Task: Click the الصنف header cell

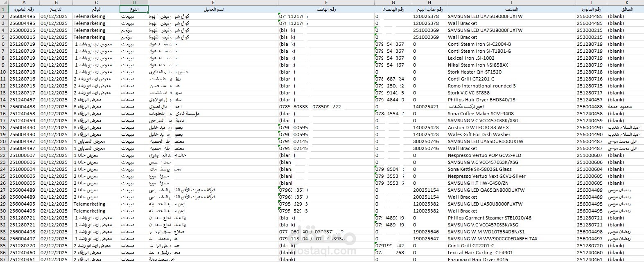Action: [x=511, y=9]
